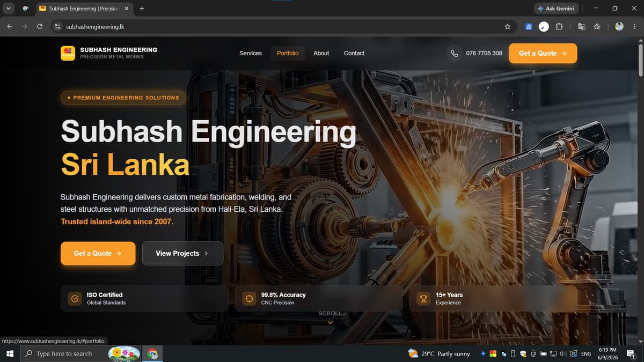Image resolution: width=644 pixels, height=362 pixels.
Task: Open the Windows Start menu
Action: pyautogui.click(x=9, y=354)
